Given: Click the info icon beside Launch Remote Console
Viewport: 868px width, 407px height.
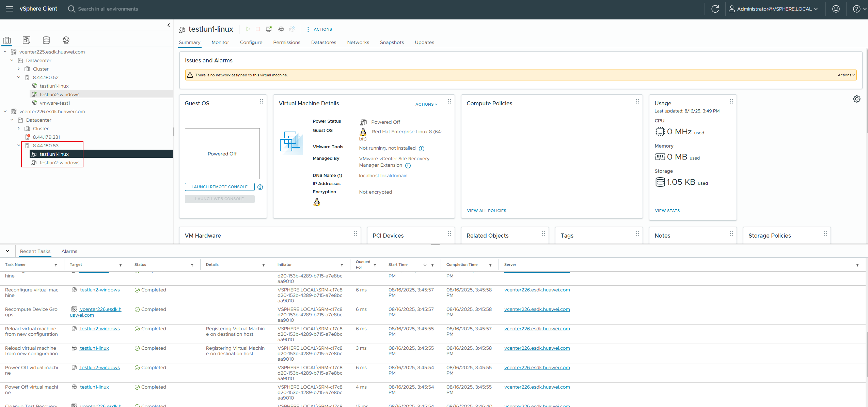Looking at the screenshot, I should (260, 187).
